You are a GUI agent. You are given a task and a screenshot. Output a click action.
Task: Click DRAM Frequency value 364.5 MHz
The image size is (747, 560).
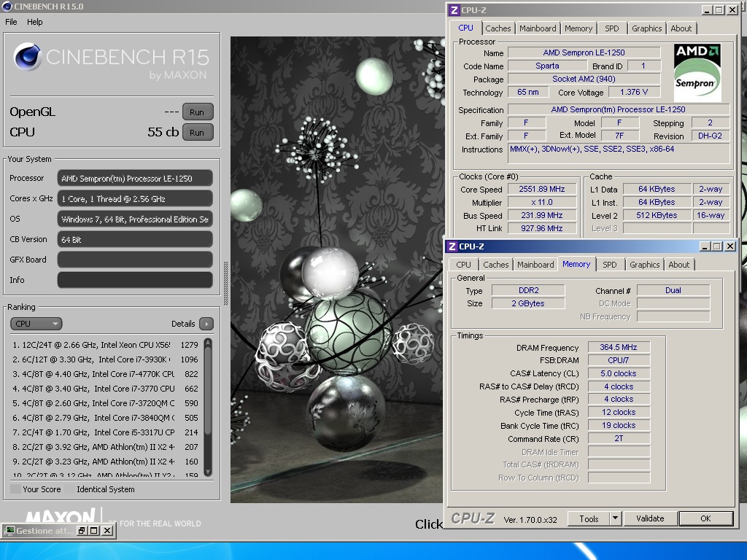pyautogui.click(x=619, y=347)
